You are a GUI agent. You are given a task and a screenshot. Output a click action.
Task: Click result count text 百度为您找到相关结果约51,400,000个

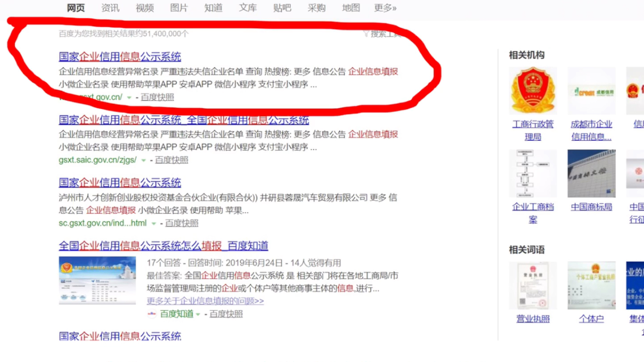tap(124, 34)
